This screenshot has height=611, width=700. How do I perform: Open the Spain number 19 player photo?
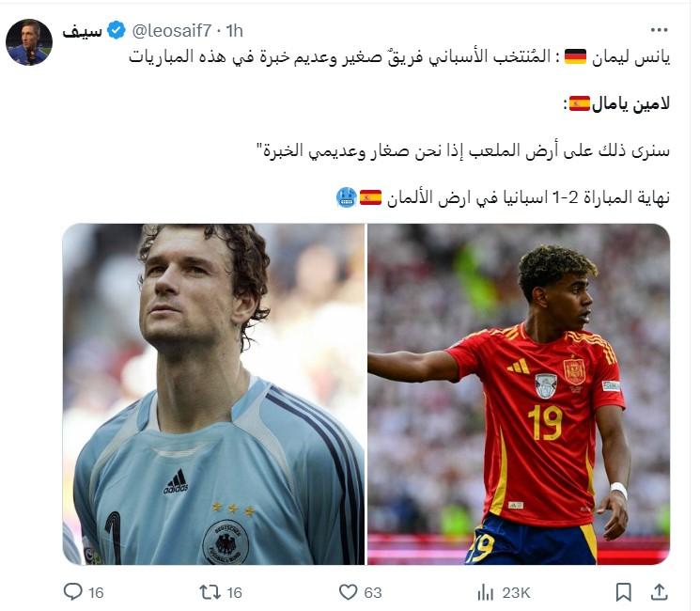coord(519,394)
